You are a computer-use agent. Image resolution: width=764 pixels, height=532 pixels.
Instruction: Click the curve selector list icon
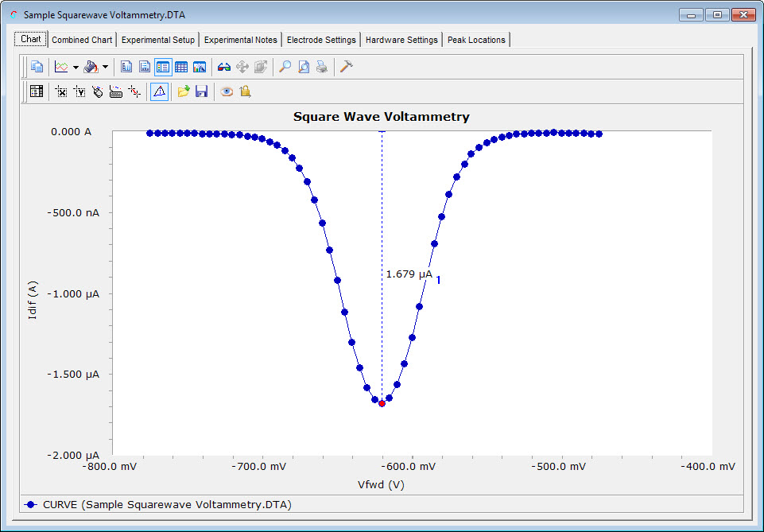coord(37,91)
